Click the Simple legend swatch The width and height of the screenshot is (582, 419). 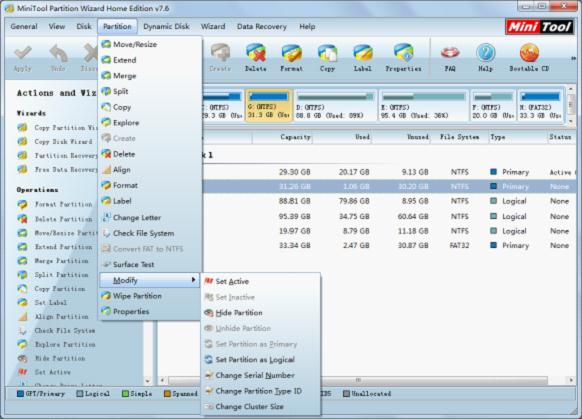[125, 394]
